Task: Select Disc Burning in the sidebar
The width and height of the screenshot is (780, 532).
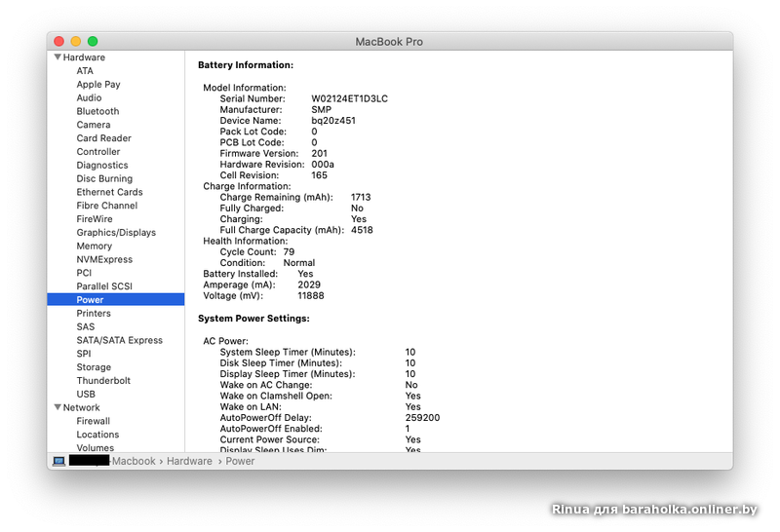Action: [x=104, y=178]
